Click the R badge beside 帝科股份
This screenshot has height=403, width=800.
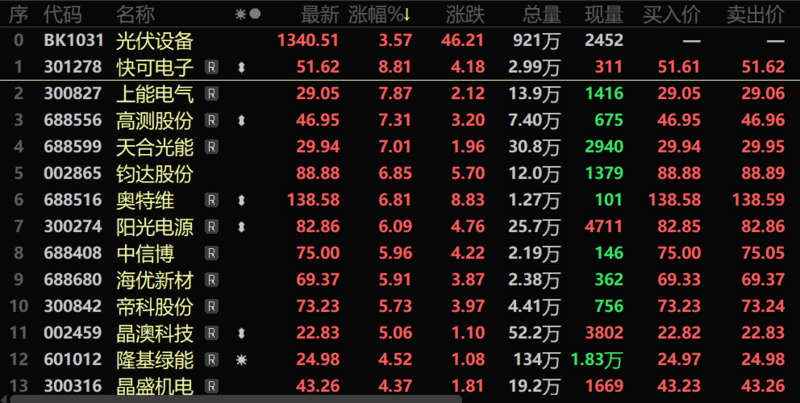point(212,306)
